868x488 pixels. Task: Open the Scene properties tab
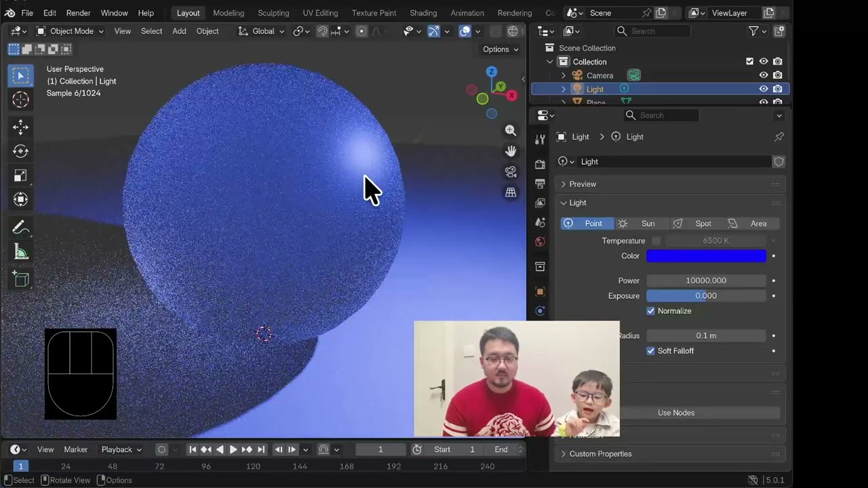coord(540,222)
